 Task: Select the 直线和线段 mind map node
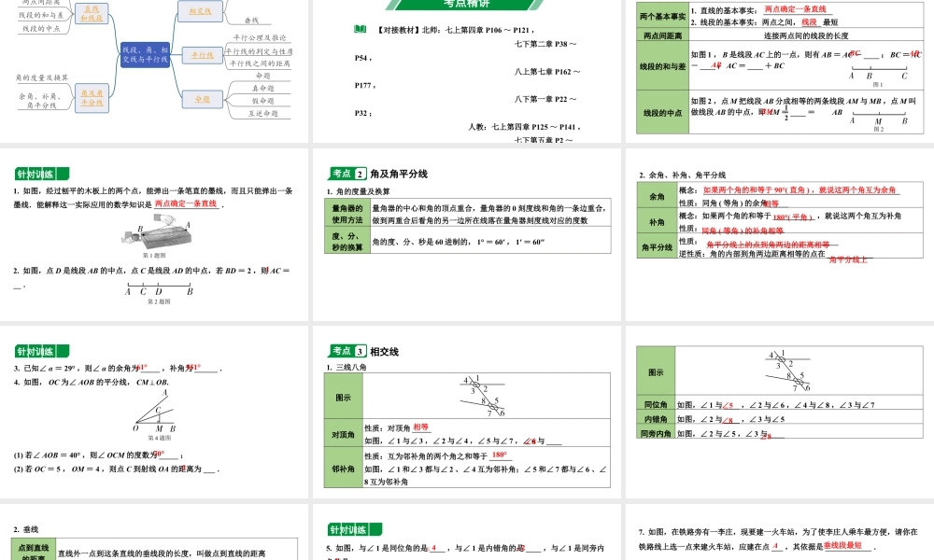[x=92, y=13]
